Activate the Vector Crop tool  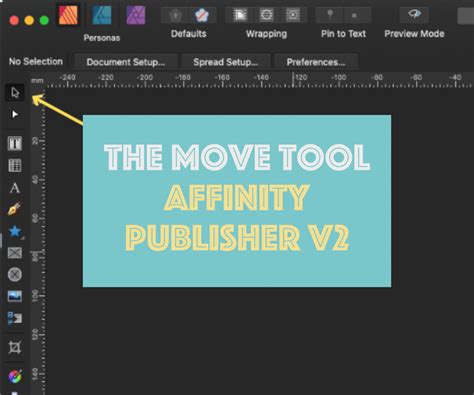click(x=15, y=347)
